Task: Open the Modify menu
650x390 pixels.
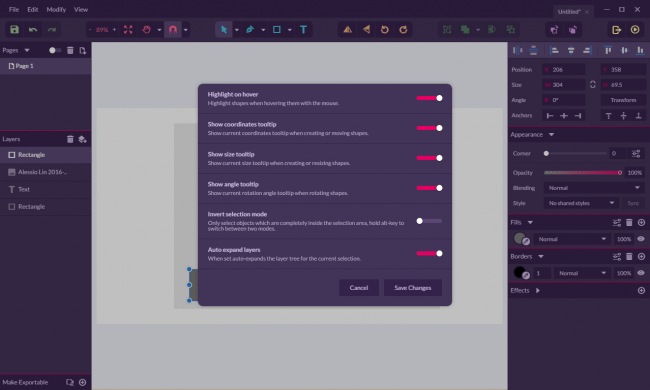Action: (x=56, y=9)
